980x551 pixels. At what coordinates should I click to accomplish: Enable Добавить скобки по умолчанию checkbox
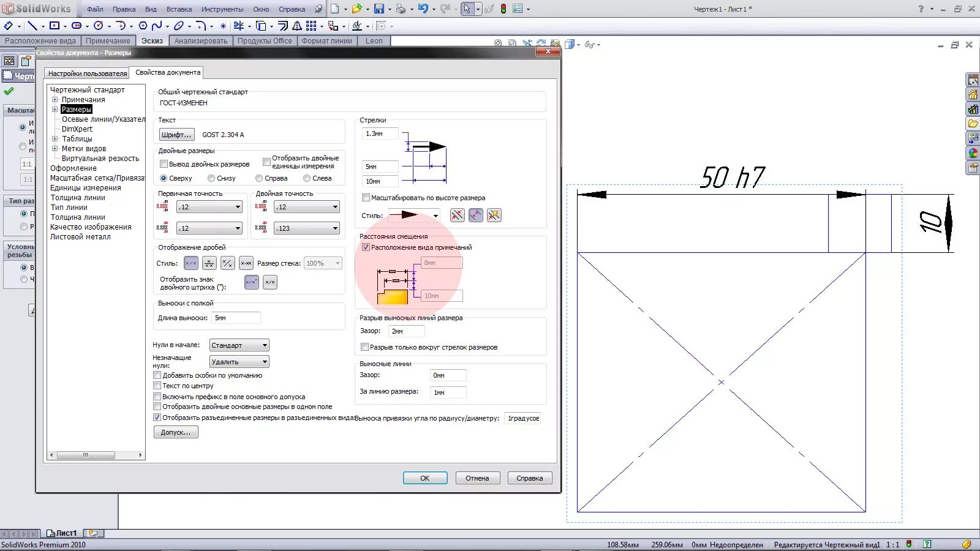[x=157, y=375]
